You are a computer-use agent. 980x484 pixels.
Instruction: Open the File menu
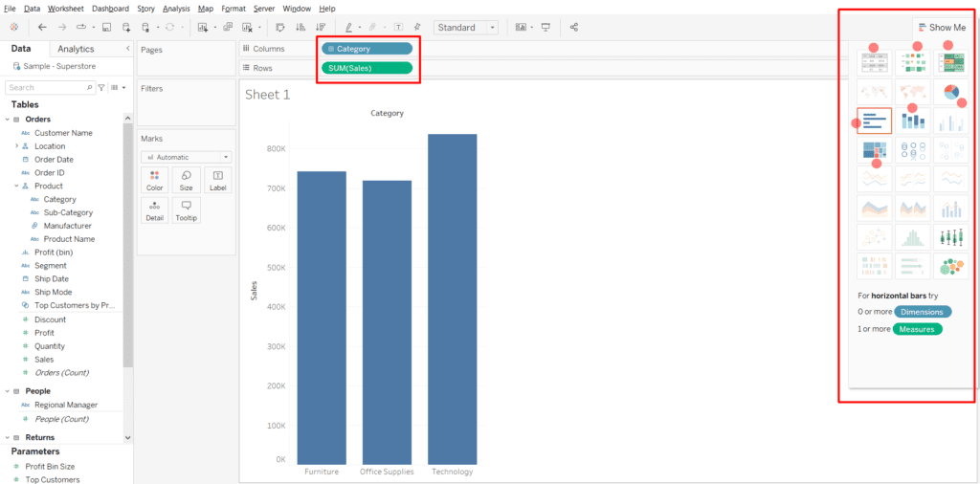click(x=10, y=9)
